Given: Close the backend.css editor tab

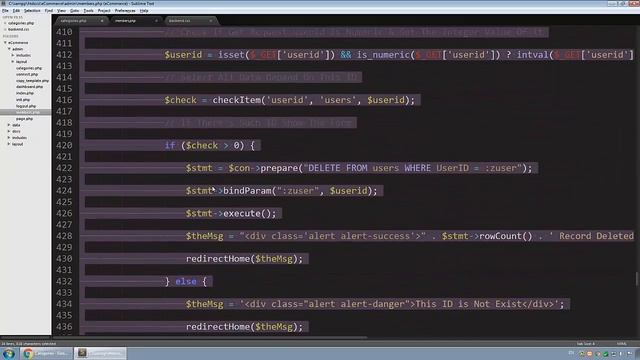Looking at the screenshot, I should tap(211, 20).
